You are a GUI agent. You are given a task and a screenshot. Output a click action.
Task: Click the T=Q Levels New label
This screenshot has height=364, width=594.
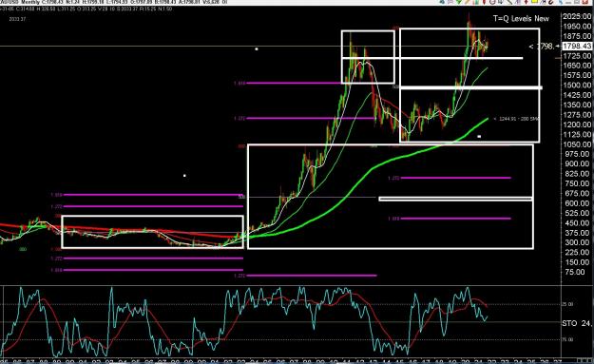pyautogui.click(x=521, y=18)
